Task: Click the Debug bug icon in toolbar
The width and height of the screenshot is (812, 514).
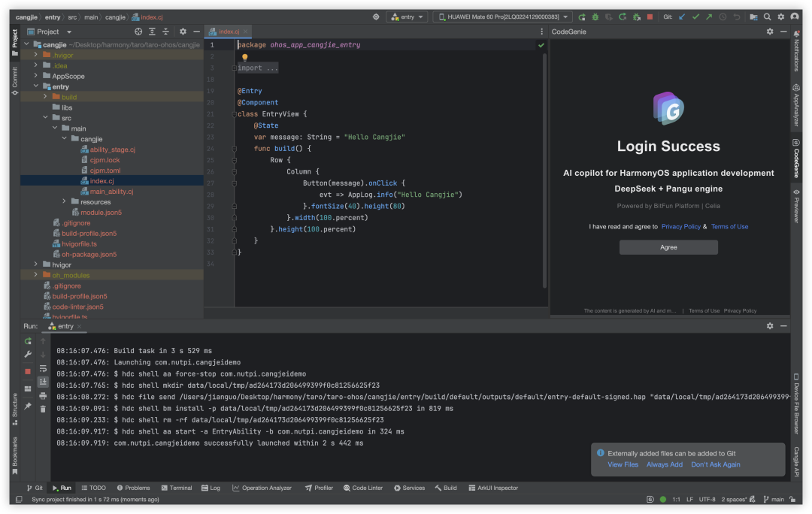Action: 595,17
